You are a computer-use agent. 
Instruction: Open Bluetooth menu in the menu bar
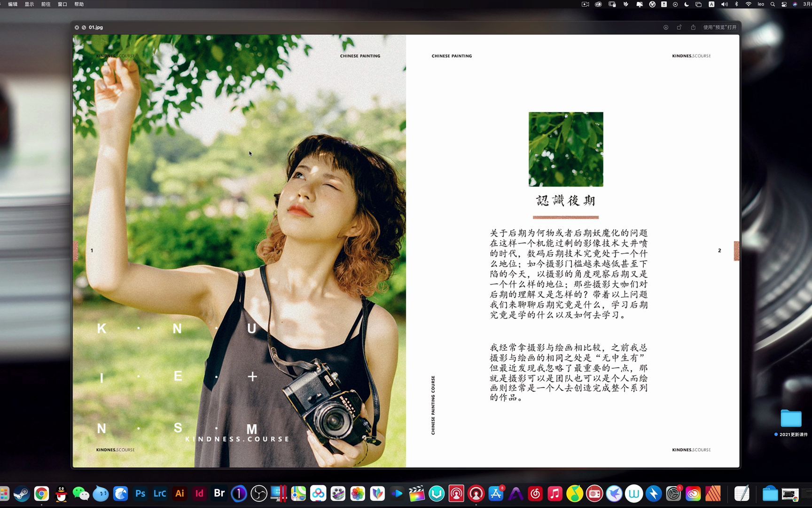tap(736, 4)
